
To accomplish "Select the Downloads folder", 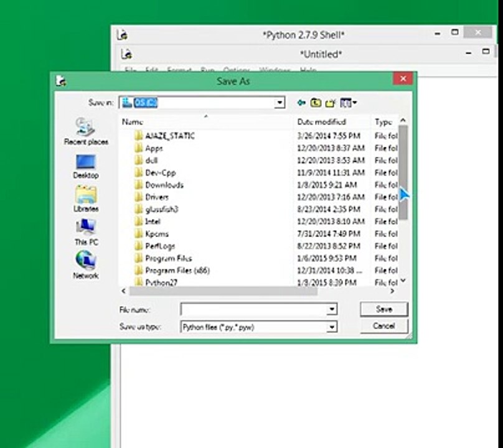I will 164,185.
